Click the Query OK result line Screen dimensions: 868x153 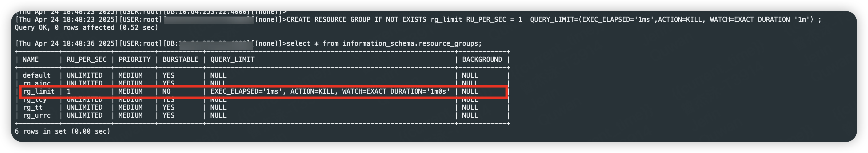coord(86,28)
